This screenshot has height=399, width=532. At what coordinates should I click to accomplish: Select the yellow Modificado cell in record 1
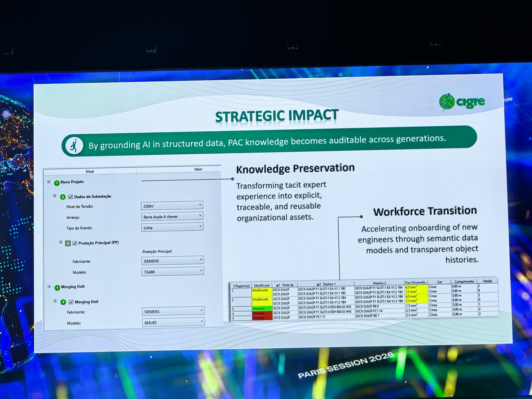262,292
